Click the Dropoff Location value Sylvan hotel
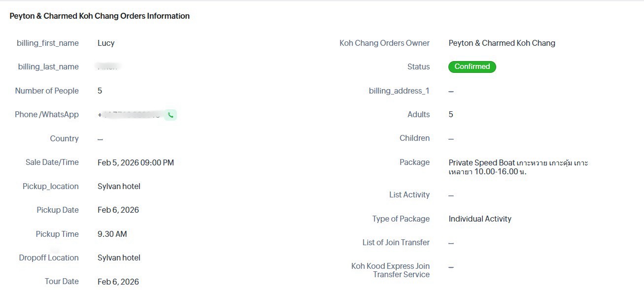Screen dimensions: 644x290 tap(119, 258)
